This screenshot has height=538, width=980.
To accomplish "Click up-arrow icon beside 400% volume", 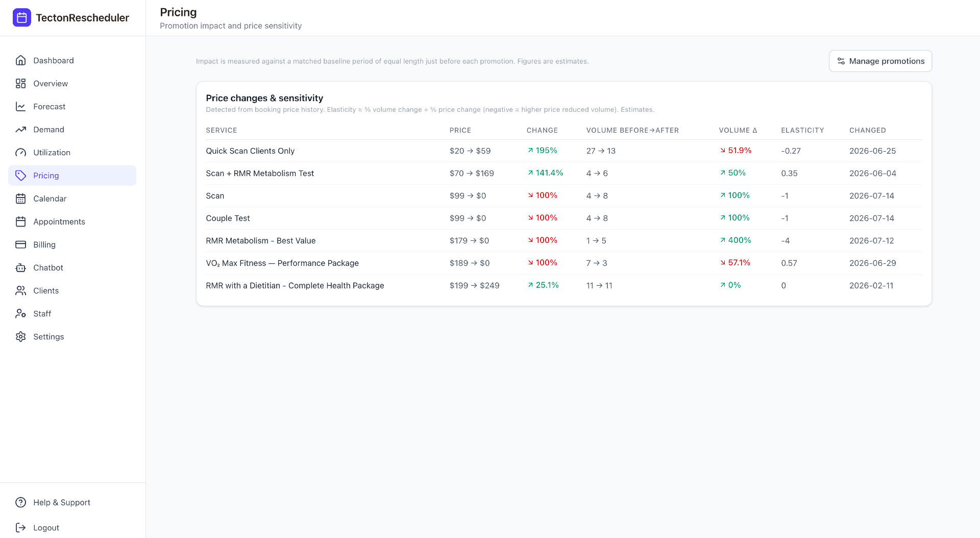I will 723,240.
